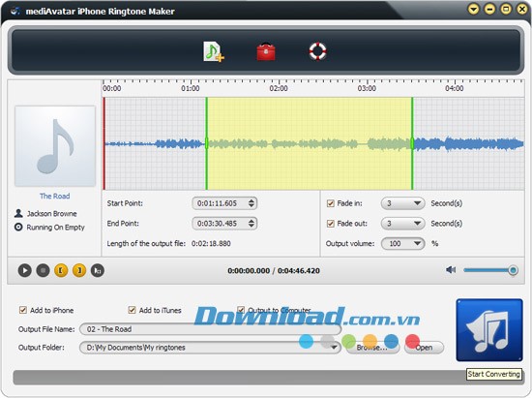Viewport: 532px width, 398px height.
Task: Click the album name Running On Empty
Action: (56, 228)
